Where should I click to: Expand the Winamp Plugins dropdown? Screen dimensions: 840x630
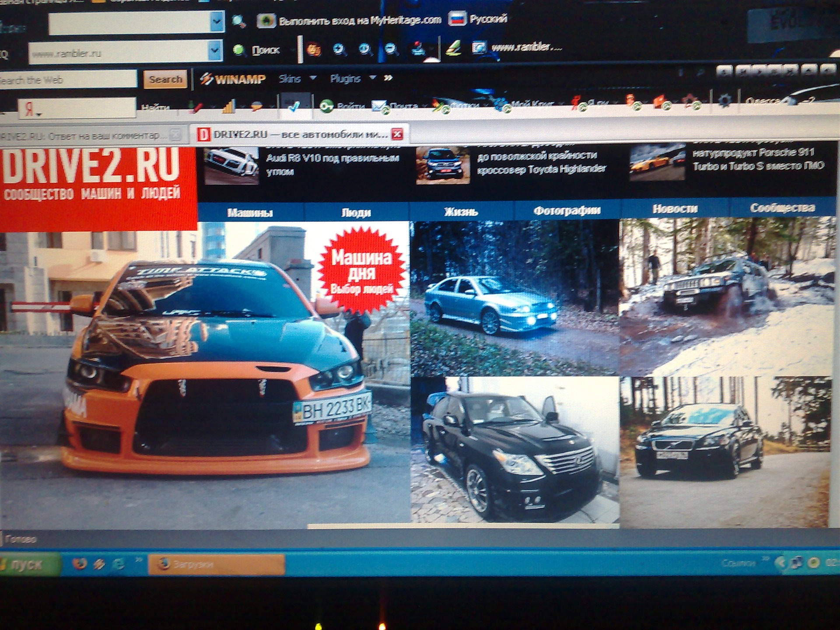372,77
